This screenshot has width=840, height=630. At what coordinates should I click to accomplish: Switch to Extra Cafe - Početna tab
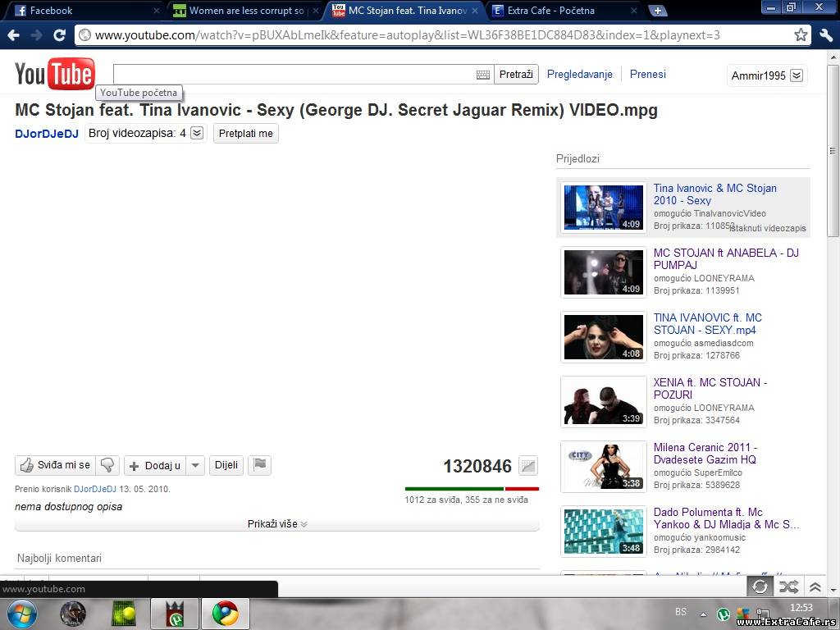[x=563, y=11]
